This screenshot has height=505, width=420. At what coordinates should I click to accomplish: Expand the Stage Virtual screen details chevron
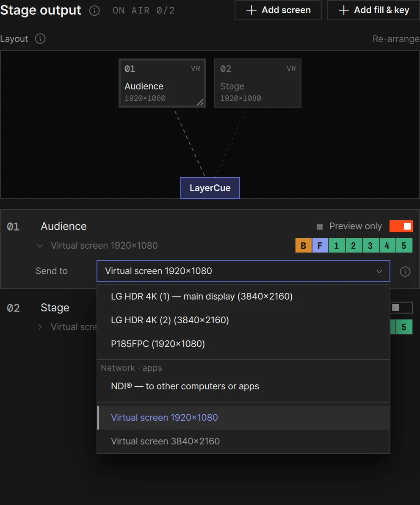(40, 327)
